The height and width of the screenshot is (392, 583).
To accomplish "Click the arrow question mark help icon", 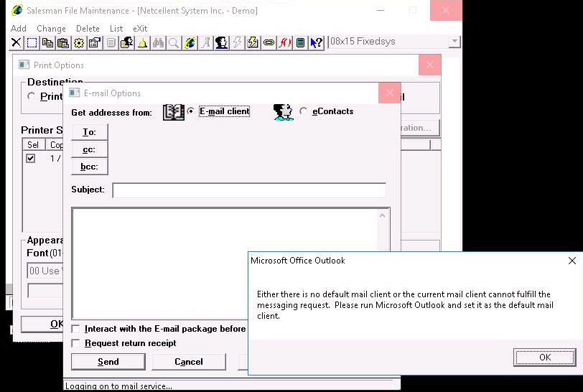I will point(317,43).
